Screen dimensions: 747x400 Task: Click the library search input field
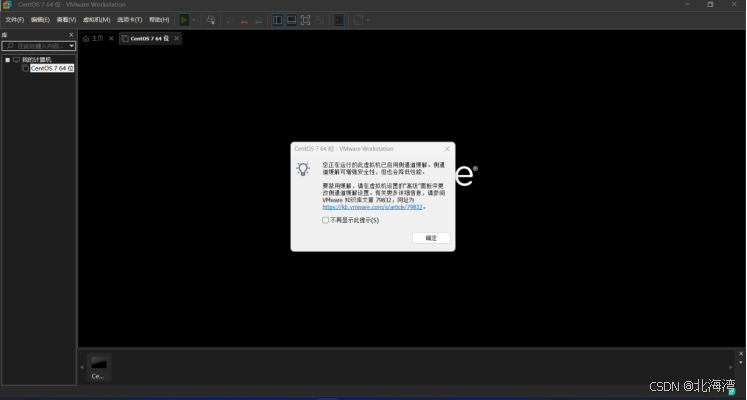(35, 46)
